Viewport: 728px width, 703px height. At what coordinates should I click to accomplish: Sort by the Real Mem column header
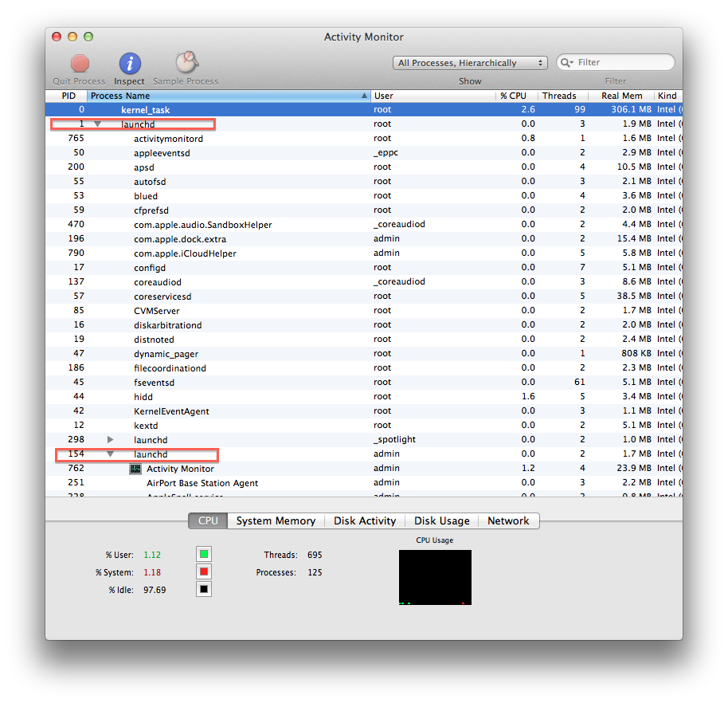click(622, 96)
